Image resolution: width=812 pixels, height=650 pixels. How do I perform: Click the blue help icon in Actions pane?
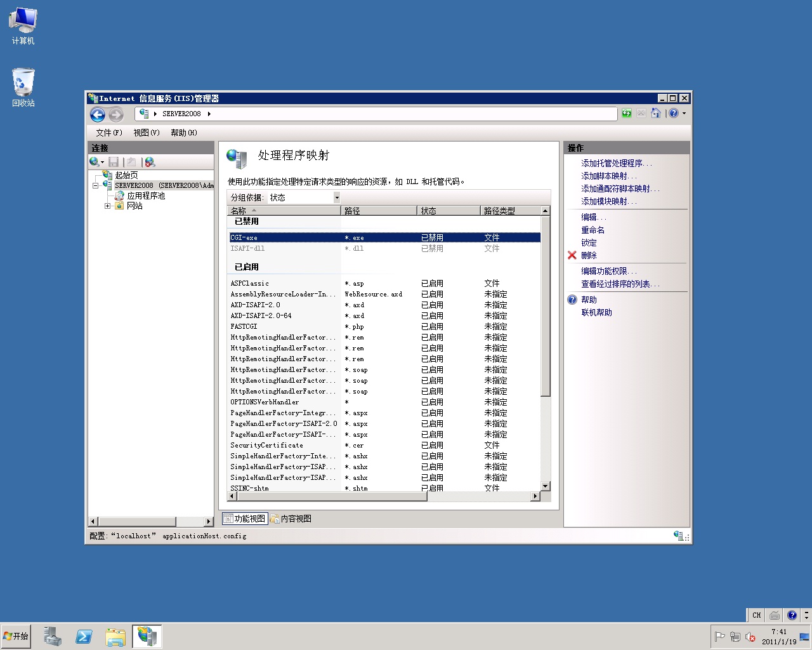click(x=572, y=300)
